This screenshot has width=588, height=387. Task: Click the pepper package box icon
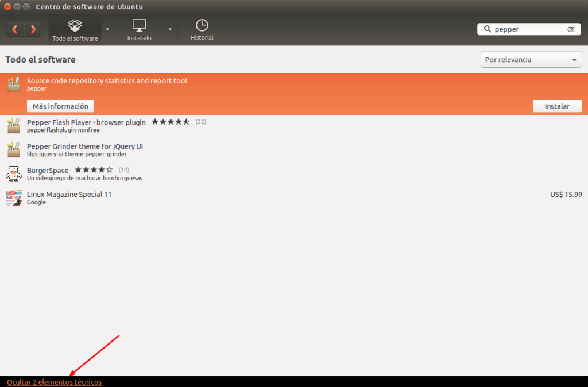13,84
